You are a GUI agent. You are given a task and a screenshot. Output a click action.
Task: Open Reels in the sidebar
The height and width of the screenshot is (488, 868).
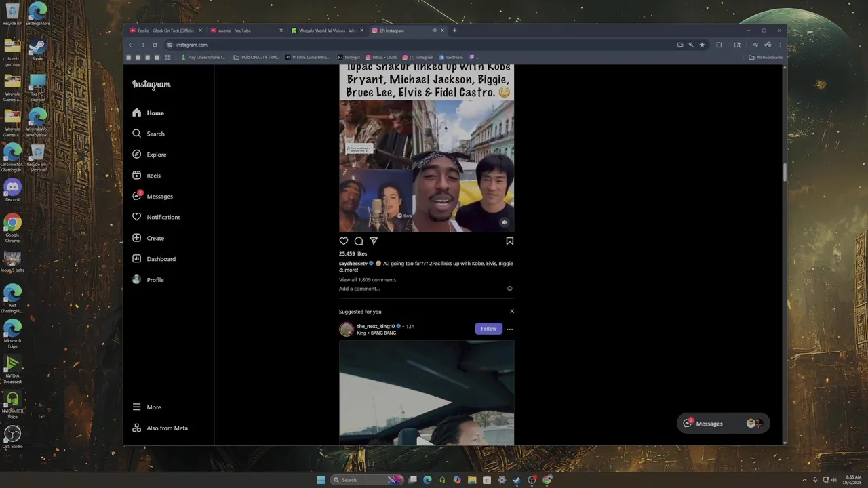[146, 176]
